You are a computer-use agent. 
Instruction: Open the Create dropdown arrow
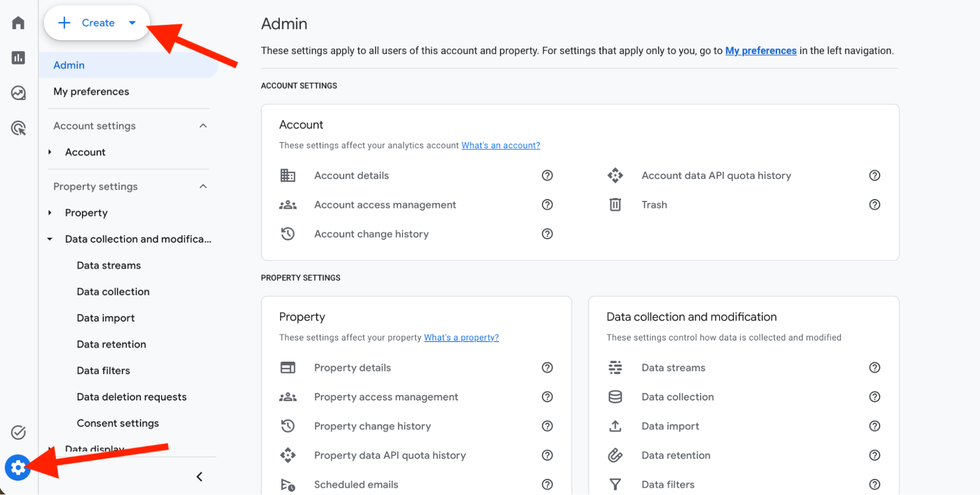(132, 23)
